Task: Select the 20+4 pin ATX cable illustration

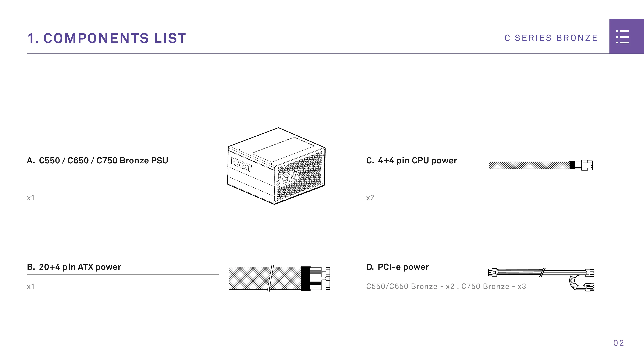Action: (280, 278)
